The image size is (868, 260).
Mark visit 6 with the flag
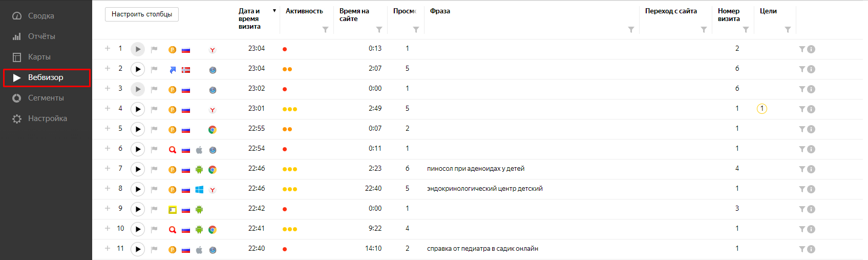pyautogui.click(x=154, y=149)
